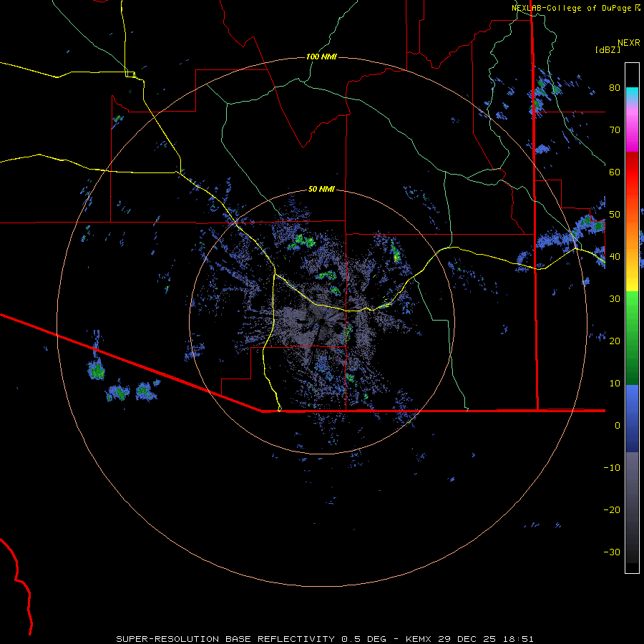Click the 50 NMI range ring label

[321, 189]
